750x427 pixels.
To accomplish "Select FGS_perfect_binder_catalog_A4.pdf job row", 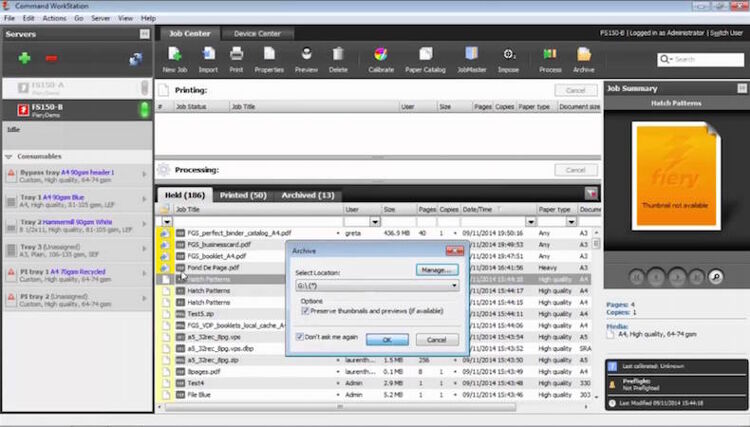I will pos(373,233).
